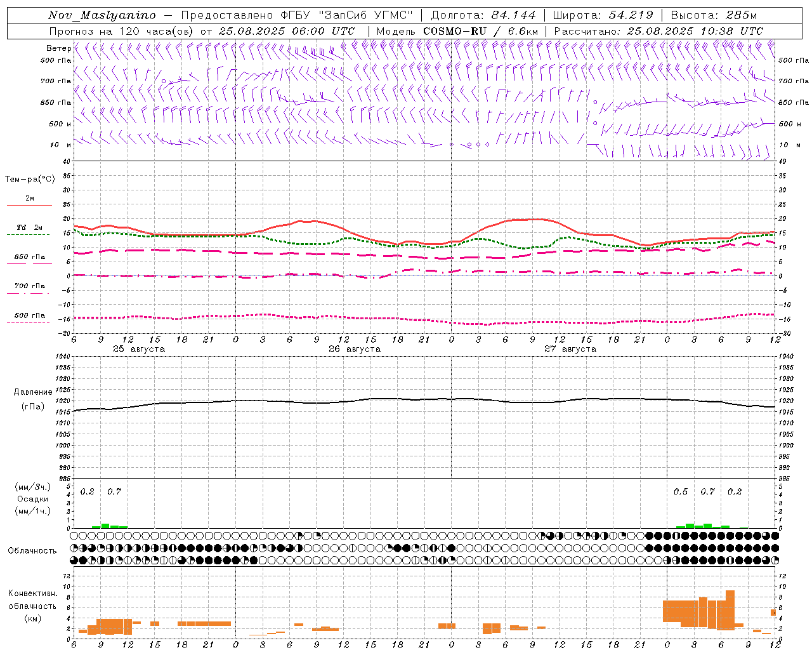Click the '25 августа' date label
Screen dimensions: 812x650
pos(139,349)
